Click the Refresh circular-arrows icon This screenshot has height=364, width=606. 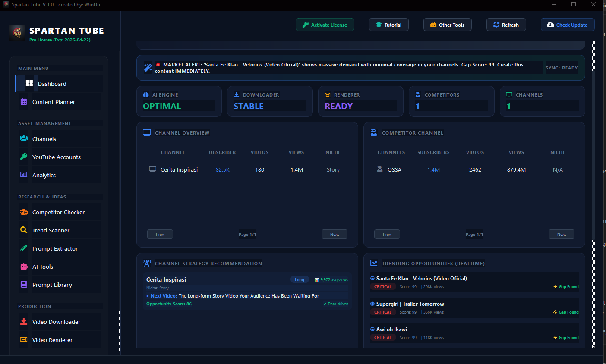[496, 25]
